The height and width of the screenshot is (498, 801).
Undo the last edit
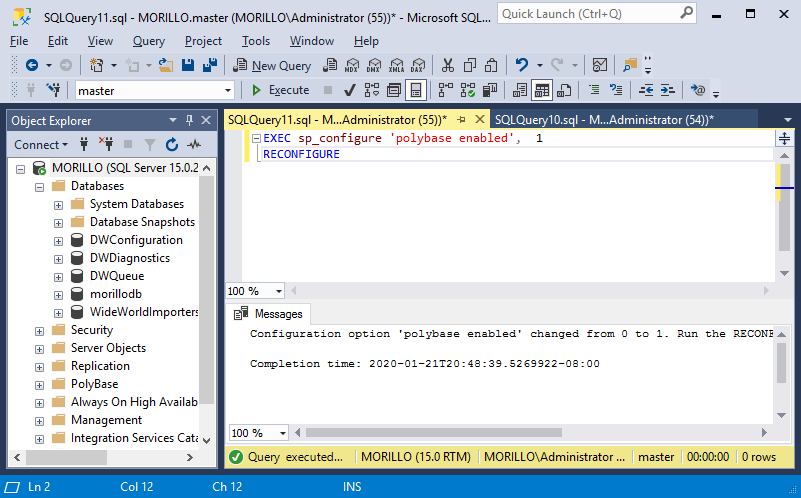[x=522, y=65]
